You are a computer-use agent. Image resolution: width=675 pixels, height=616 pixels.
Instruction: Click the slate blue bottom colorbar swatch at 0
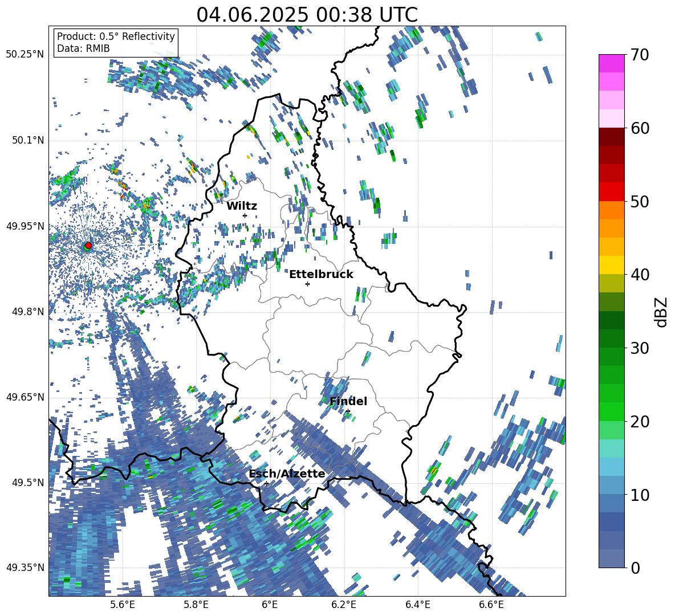pyautogui.click(x=611, y=558)
